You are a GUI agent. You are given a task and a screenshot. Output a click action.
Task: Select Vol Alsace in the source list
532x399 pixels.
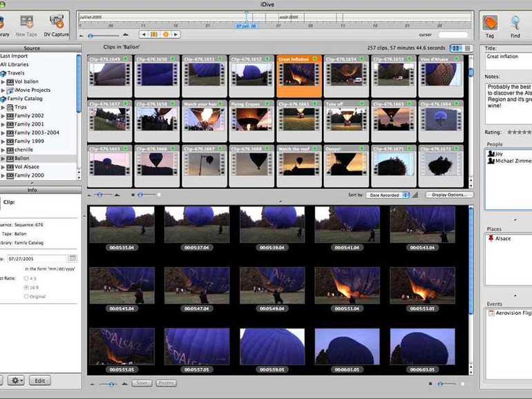[28, 166]
